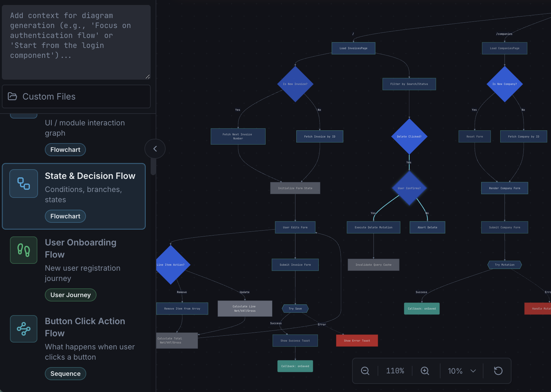551x392 pixels.
Task: Reset the diagram view with the reset icon
Action: pyautogui.click(x=498, y=371)
